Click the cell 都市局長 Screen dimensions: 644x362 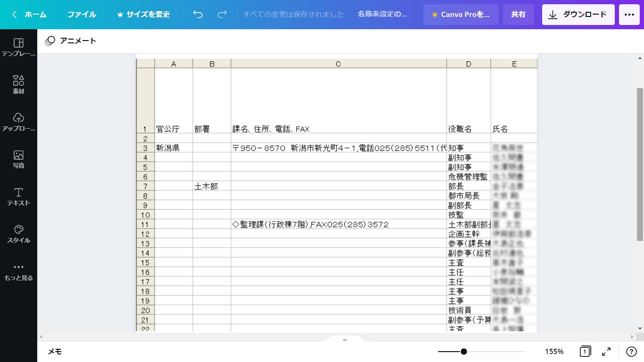[x=469, y=196]
